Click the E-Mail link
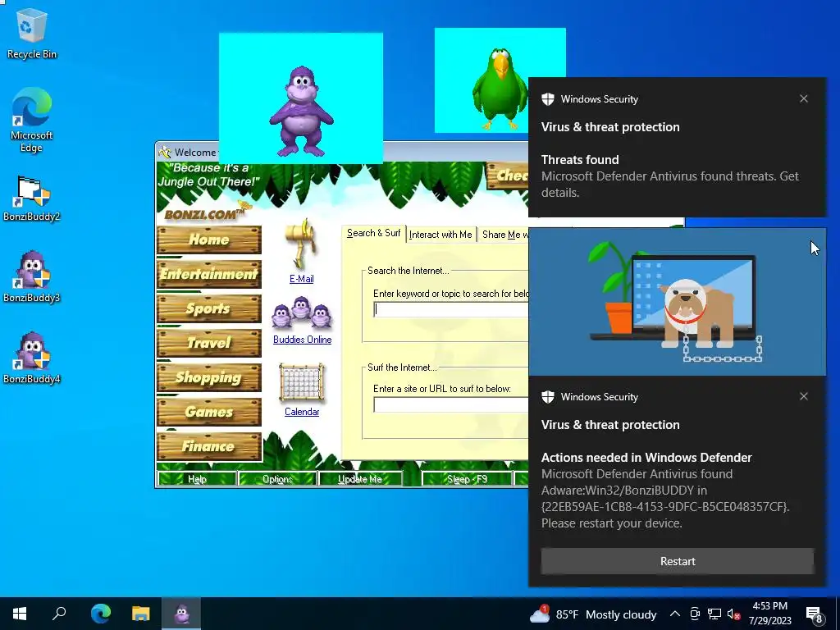 [x=302, y=279]
